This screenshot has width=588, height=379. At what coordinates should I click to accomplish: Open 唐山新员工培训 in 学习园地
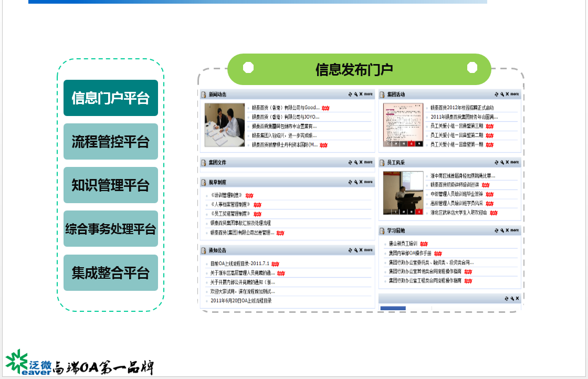tap(403, 244)
